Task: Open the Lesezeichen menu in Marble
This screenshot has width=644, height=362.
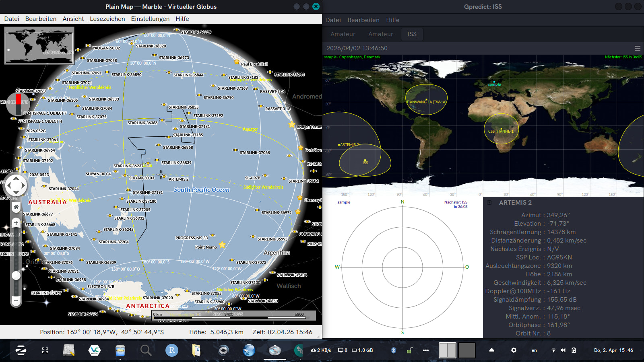Action: pos(107,19)
